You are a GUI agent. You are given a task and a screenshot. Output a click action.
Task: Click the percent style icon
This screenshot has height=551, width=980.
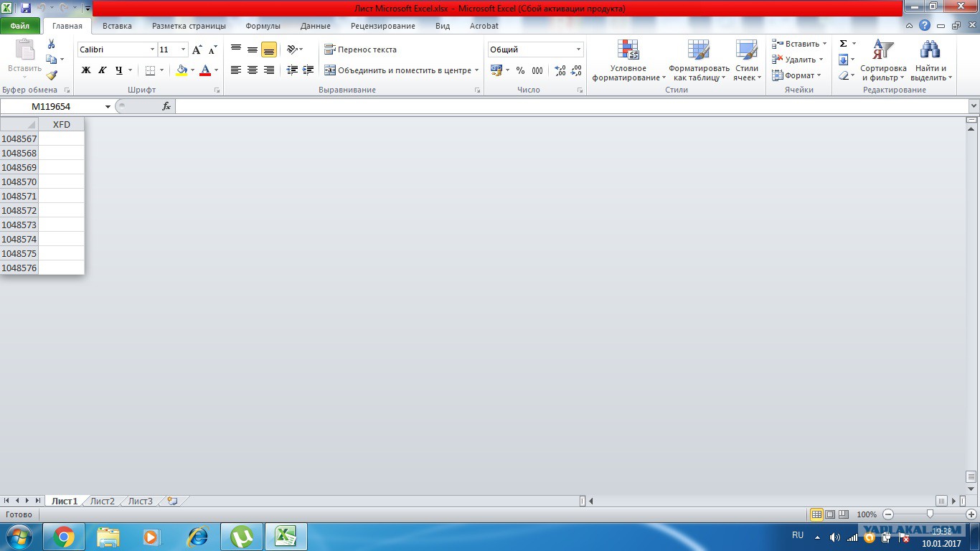(520, 70)
